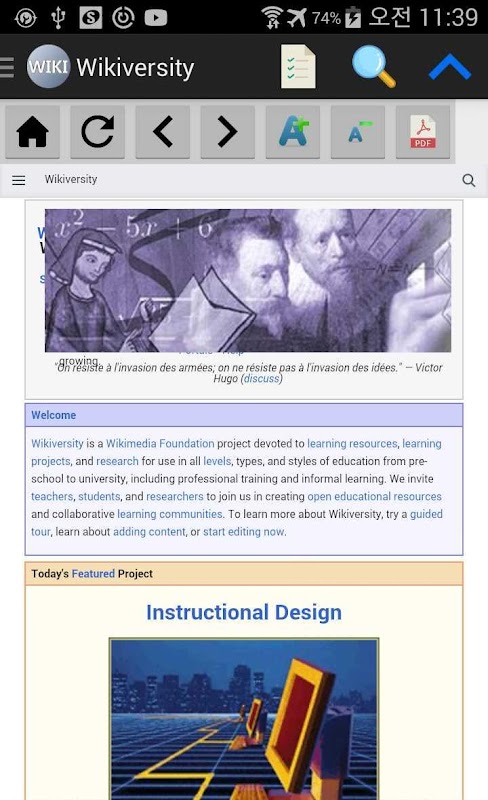Go back with the left arrow

click(162, 132)
